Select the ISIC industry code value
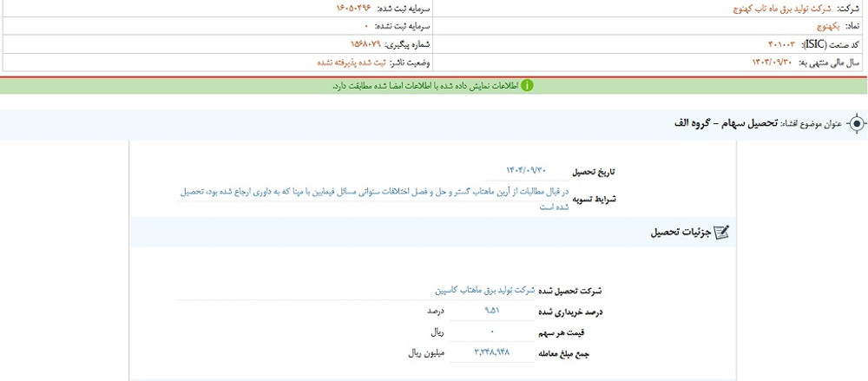The height and width of the screenshot is (381, 868). coord(782,44)
